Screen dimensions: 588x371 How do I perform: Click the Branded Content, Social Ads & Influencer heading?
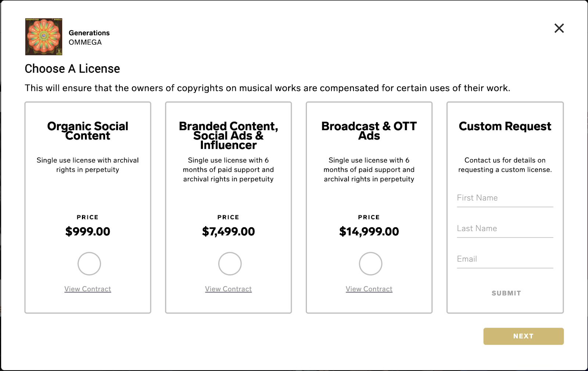(228, 136)
